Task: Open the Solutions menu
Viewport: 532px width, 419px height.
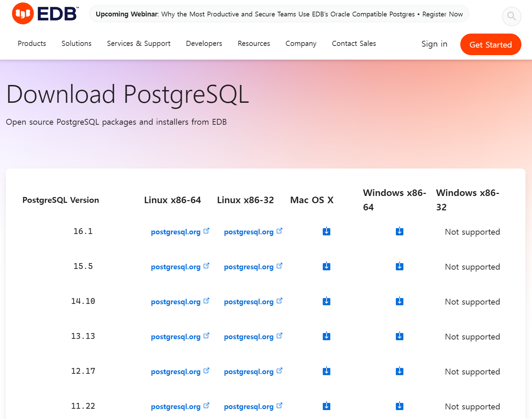Action: click(76, 44)
